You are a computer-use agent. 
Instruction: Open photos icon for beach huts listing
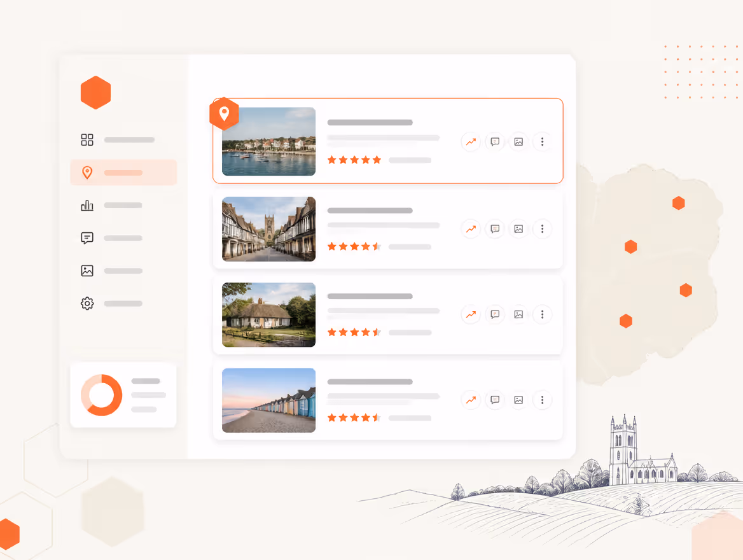(518, 400)
